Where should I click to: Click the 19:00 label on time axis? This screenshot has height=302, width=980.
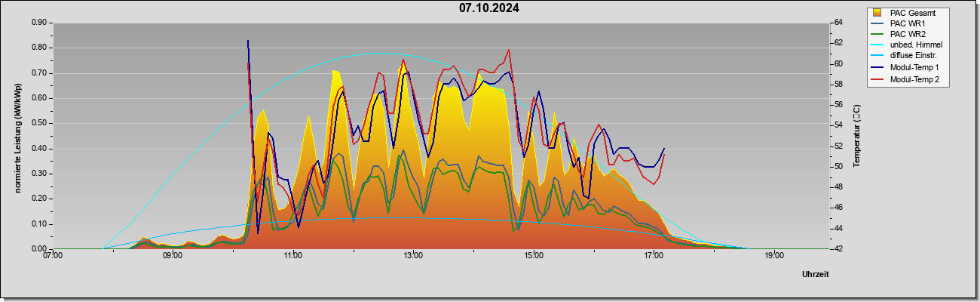[774, 255]
